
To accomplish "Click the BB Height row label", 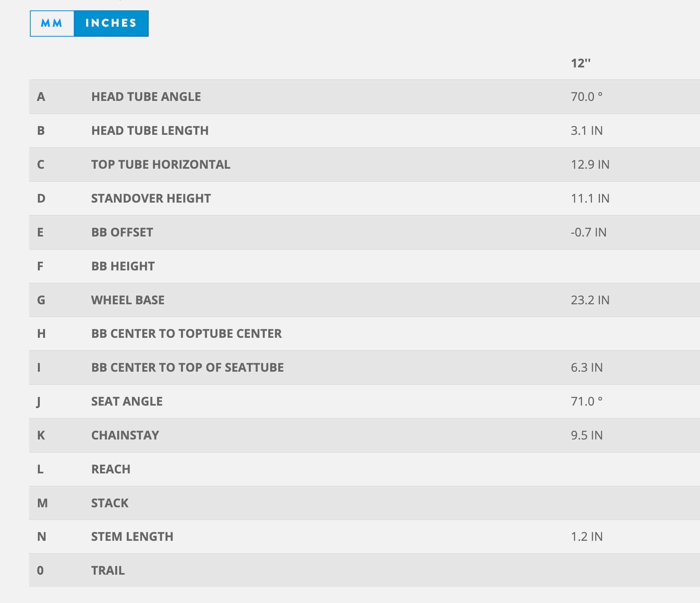I will [123, 266].
